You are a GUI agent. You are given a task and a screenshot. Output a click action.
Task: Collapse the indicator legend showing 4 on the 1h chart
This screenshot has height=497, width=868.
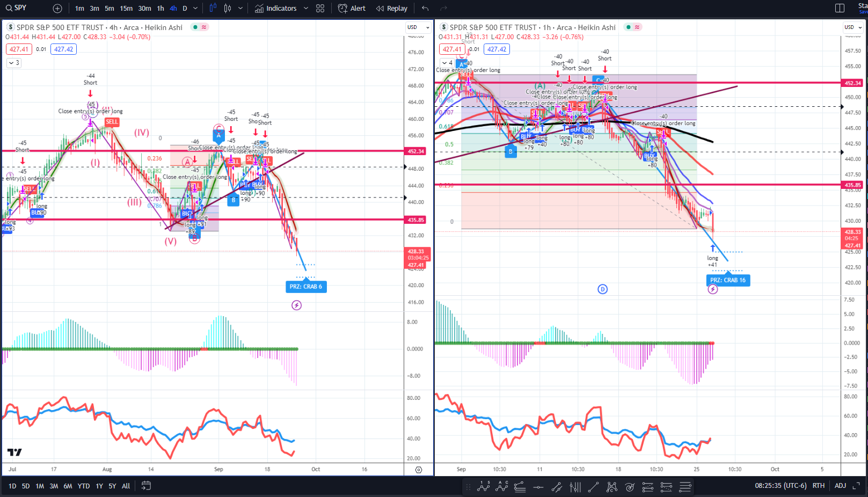447,63
